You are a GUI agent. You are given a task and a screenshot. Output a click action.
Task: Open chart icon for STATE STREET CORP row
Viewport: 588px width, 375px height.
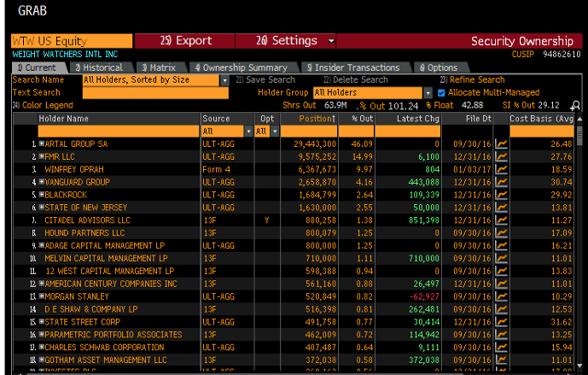coord(502,322)
